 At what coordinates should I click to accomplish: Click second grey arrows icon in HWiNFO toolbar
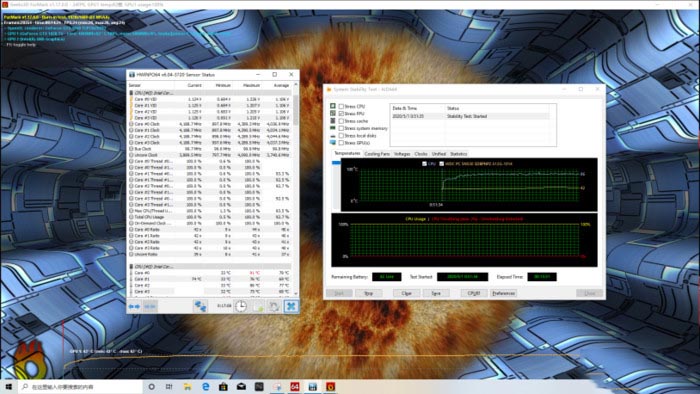pyautogui.click(x=150, y=306)
